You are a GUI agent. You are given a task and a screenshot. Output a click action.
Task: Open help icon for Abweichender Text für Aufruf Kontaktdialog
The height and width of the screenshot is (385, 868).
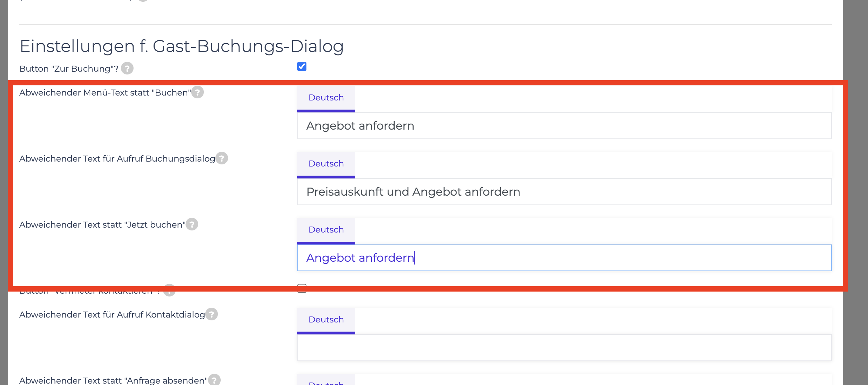coord(212,314)
